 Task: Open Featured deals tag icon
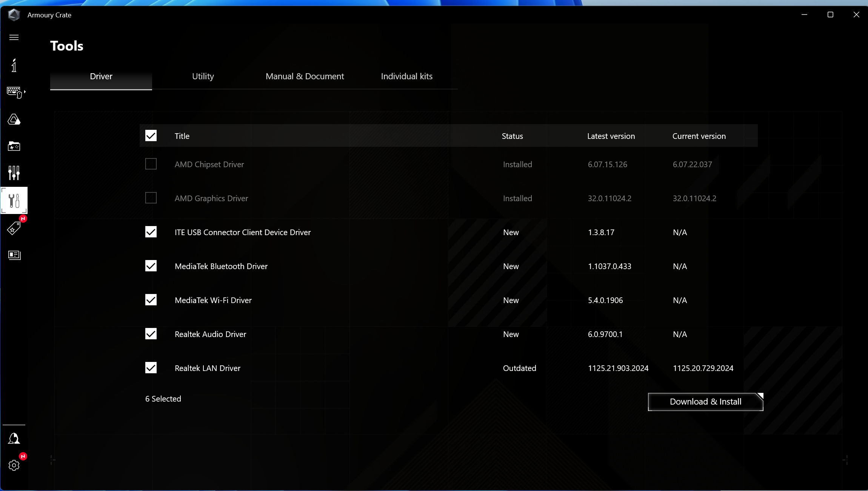click(x=14, y=228)
